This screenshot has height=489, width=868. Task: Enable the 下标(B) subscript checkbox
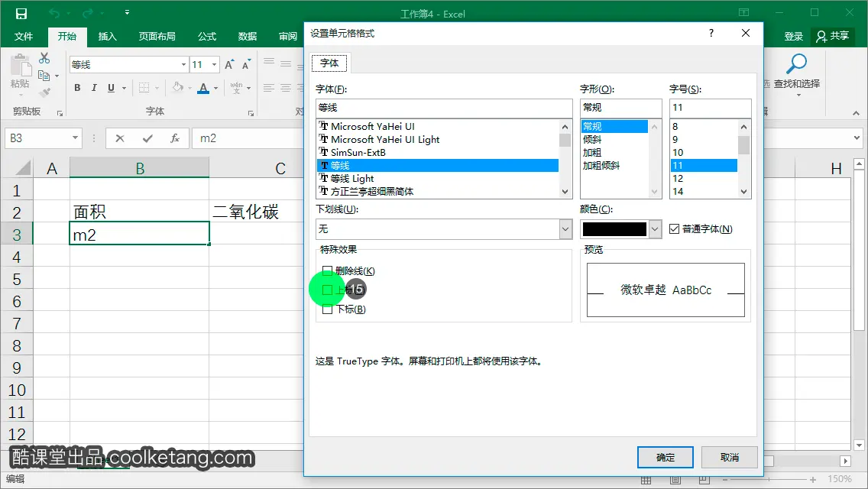(x=327, y=309)
